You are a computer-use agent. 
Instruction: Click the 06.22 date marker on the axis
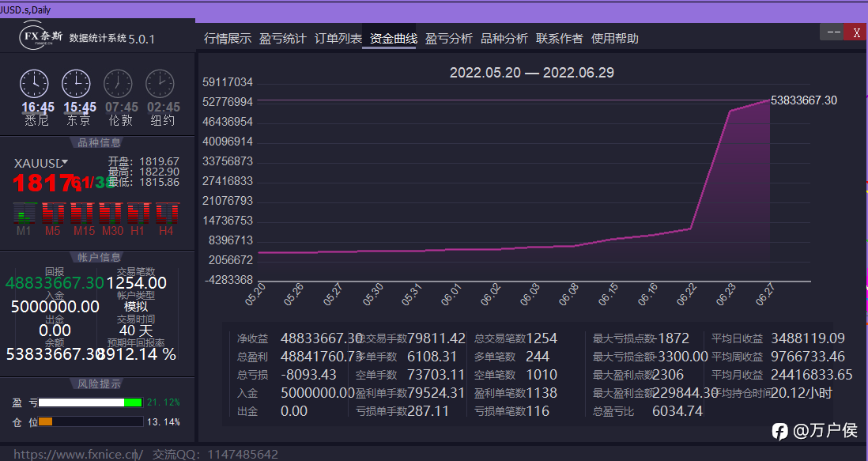coord(686,294)
